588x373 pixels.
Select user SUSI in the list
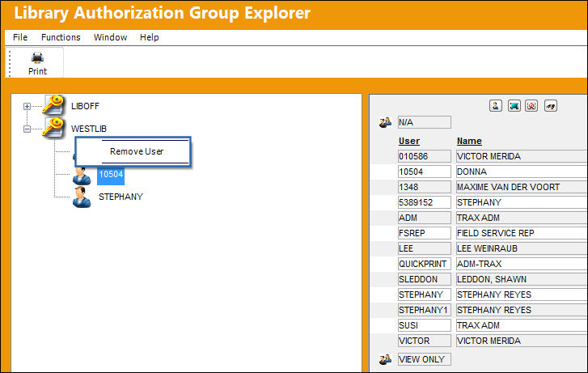click(425, 325)
